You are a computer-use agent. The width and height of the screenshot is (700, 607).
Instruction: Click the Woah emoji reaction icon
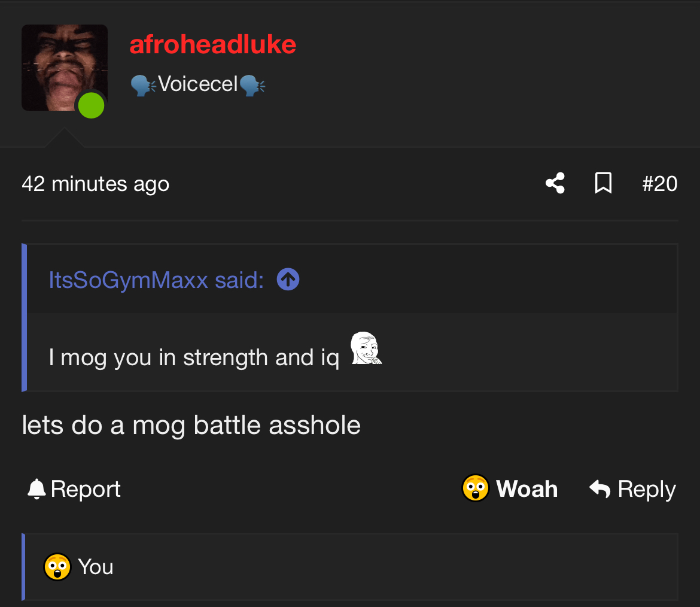click(476, 488)
